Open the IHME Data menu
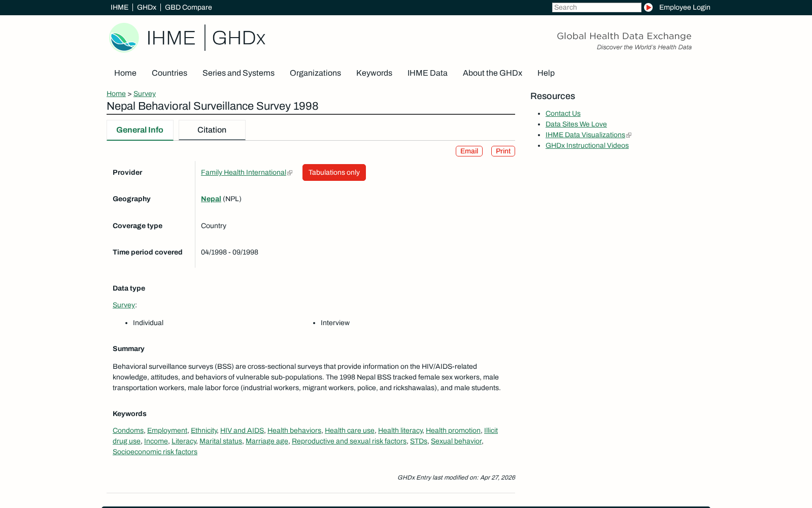This screenshot has height=508, width=812. point(427,73)
